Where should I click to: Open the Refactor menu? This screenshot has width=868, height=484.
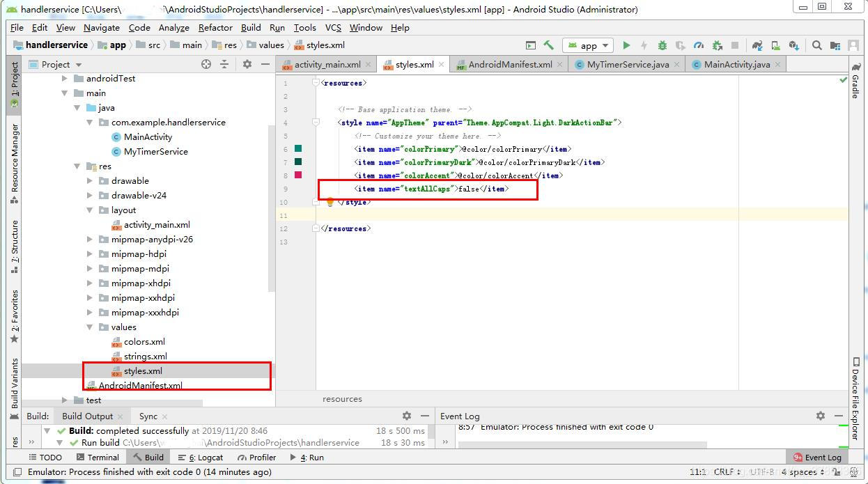pos(215,27)
